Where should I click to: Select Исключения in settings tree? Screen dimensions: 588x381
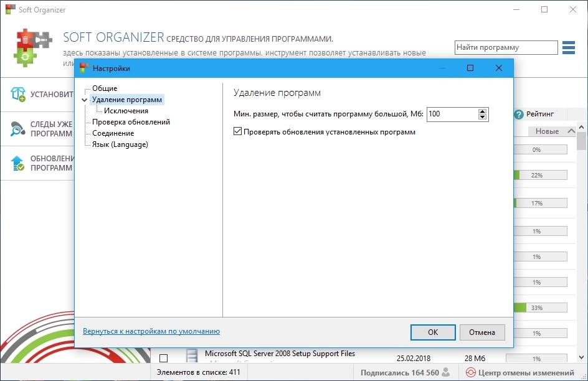(126, 111)
